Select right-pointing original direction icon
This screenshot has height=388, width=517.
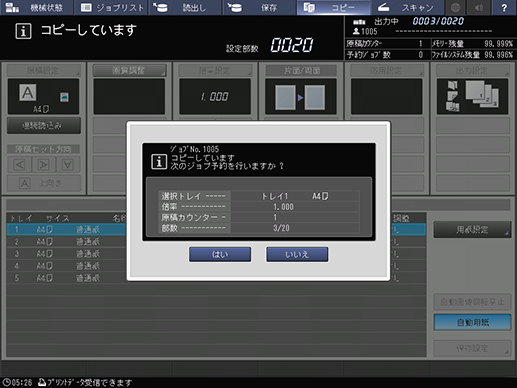[x=44, y=165]
